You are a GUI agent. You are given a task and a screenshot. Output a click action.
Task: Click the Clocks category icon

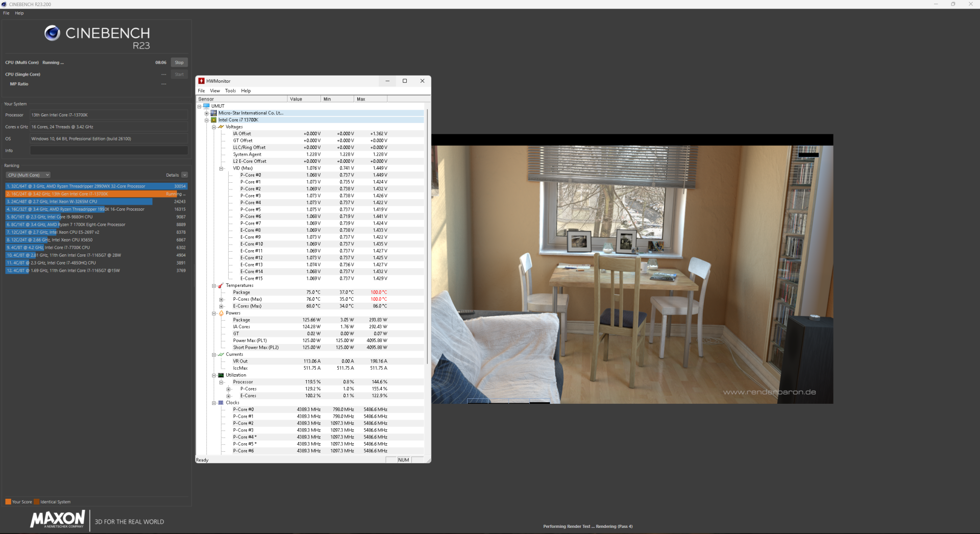pos(221,403)
